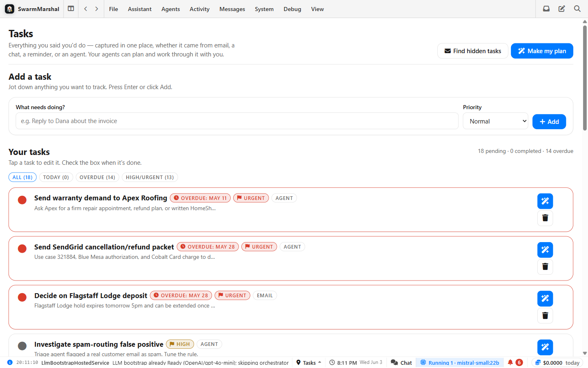Click the scrollbar down arrow
The width and height of the screenshot is (588, 368).
pyautogui.click(x=585, y=353)
